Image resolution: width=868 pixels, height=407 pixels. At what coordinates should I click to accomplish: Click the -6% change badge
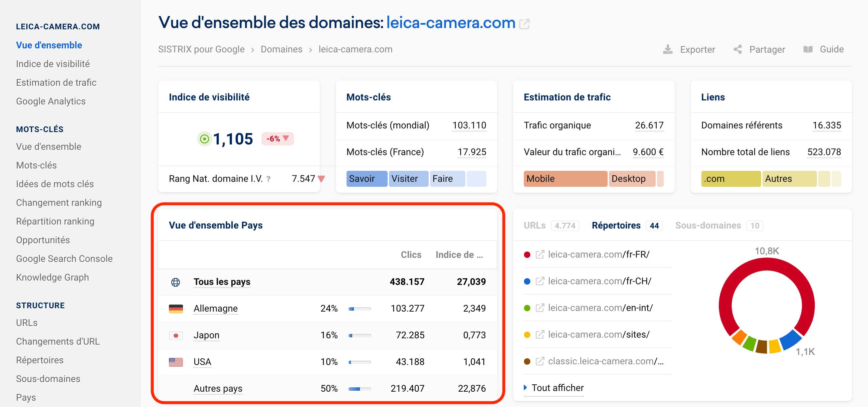coord(278,139)
